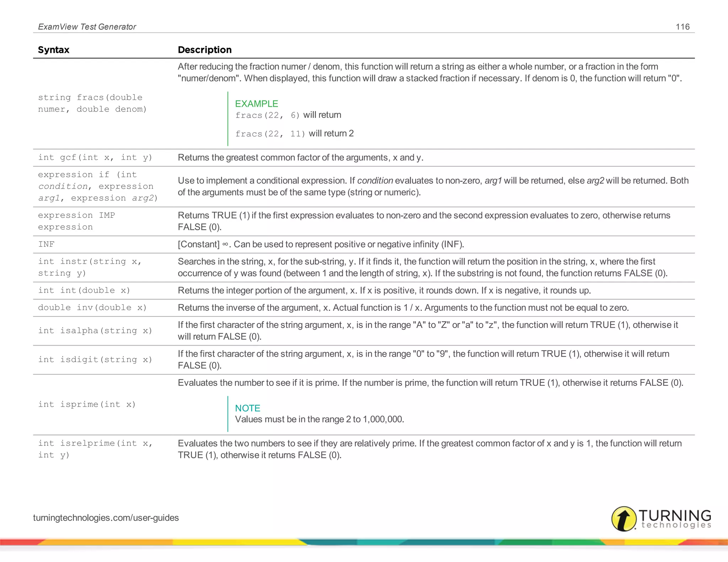Click the turningtechnologies.com/user-guides link
Screen dimensions: 728x562
tap(106, 518)
